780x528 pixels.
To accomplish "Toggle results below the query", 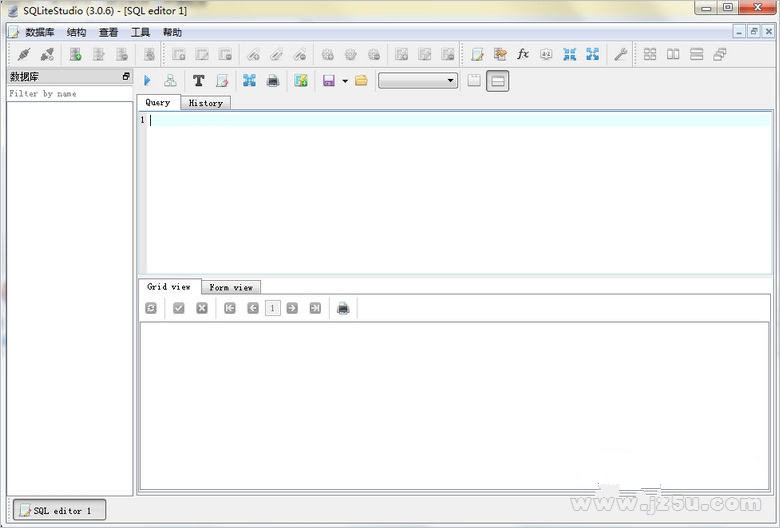I will click(497, 81).
